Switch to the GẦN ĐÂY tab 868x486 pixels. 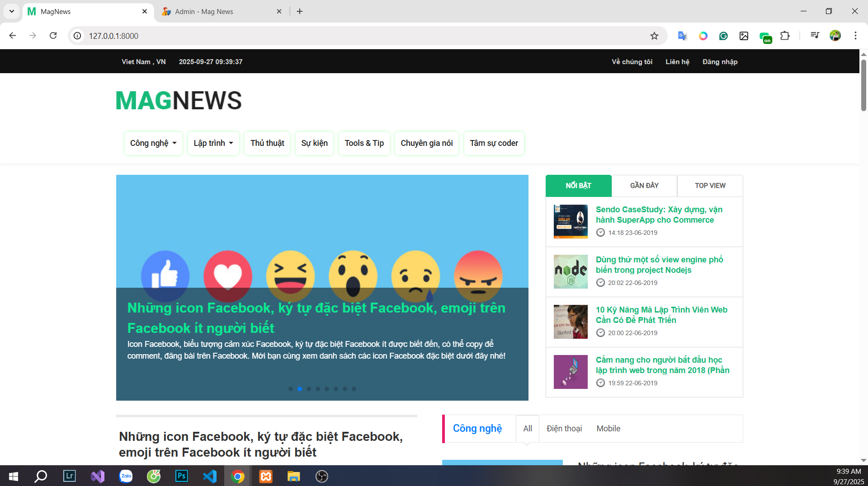(x=644, y=186)
